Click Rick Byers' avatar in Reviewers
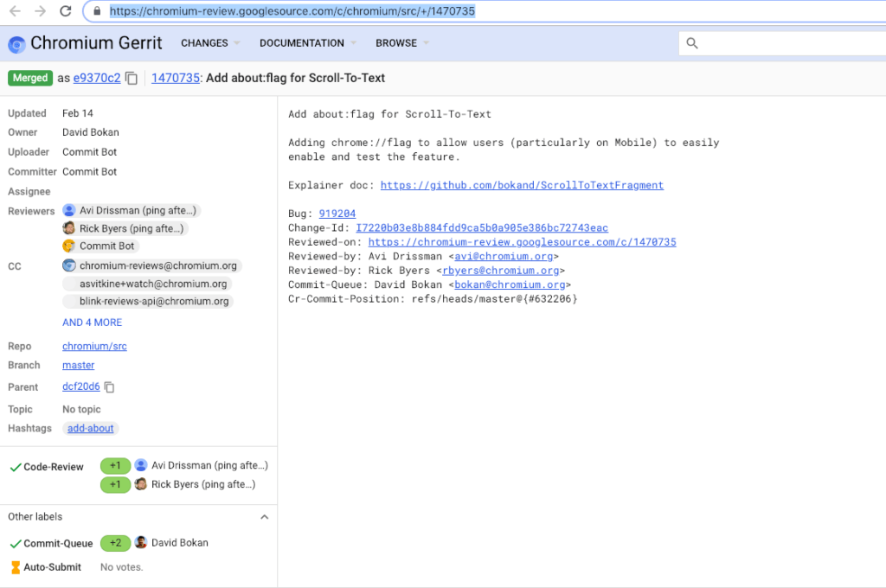This screenshot has width=886, height=588. [x=69, y=228]
